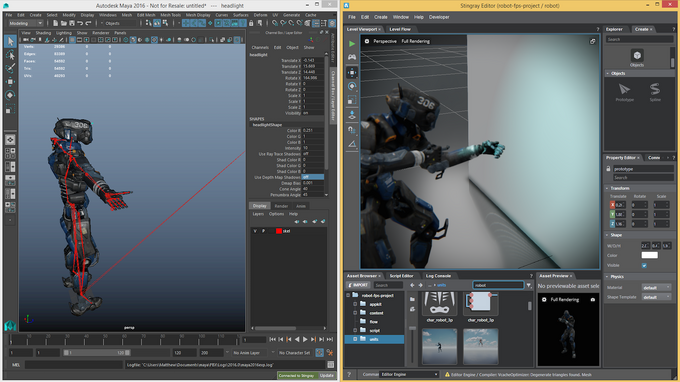Open the Objects selection mask dropdown in Maya
This screenshot has height=382, width=680.
(119, 23)
